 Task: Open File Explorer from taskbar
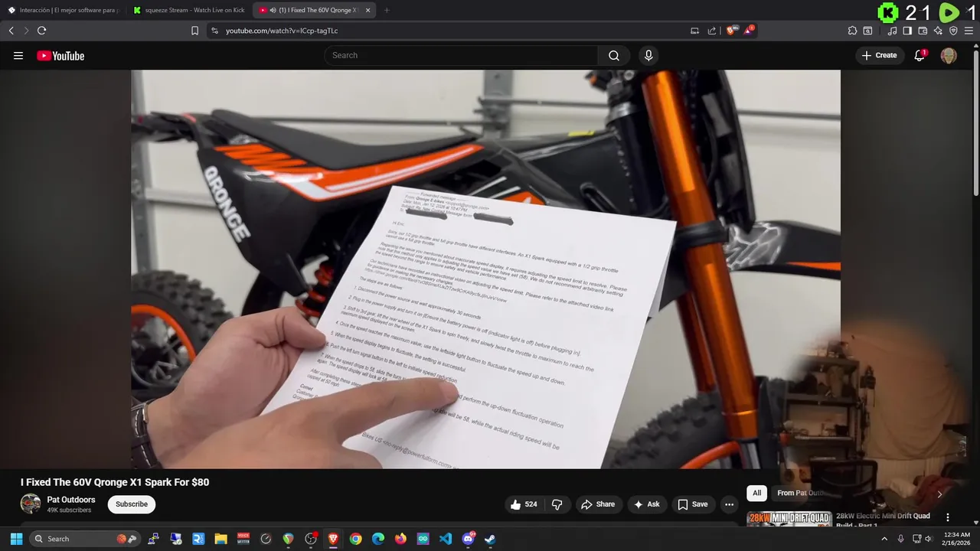coord(220,539)
